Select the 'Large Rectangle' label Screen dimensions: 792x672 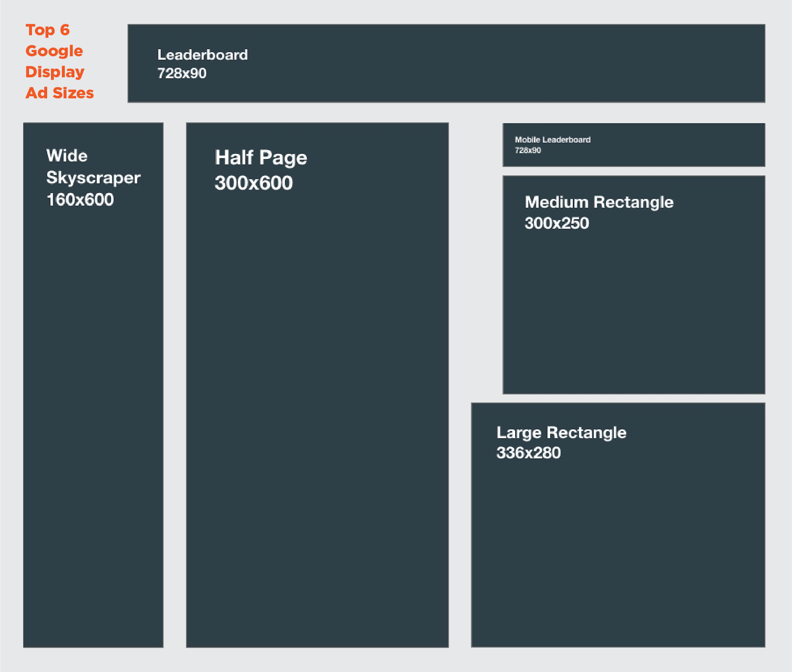pyautogui.click(x=561, y=433)
